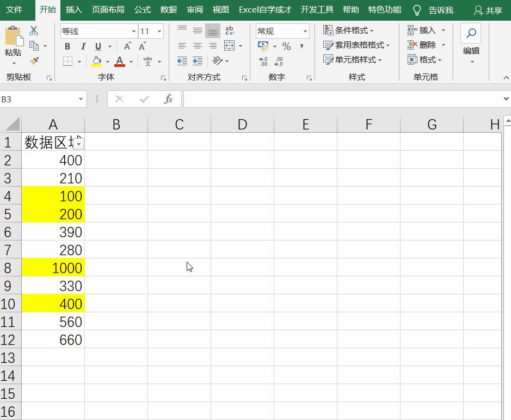Click the cell borders icon
Screen dimensions: 511x420
pyautogui.click(x=67, y=61)
